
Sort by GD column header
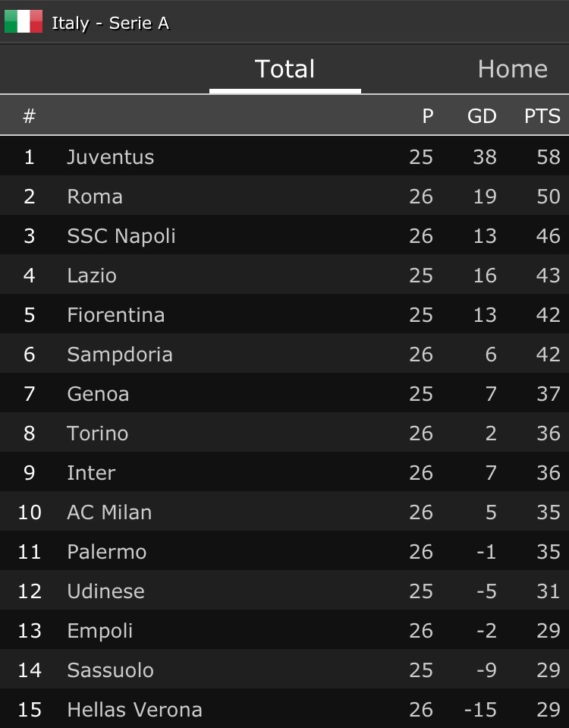(482, 116)
